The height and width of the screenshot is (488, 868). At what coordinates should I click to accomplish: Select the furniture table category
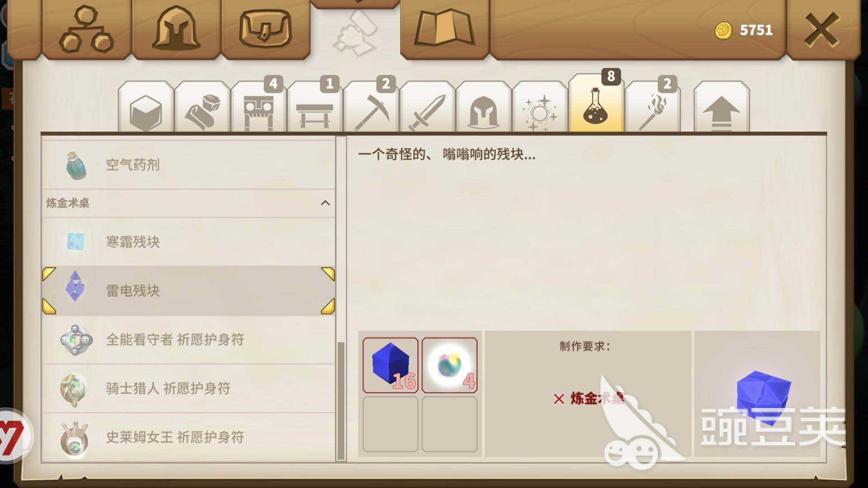coord(315,108)
